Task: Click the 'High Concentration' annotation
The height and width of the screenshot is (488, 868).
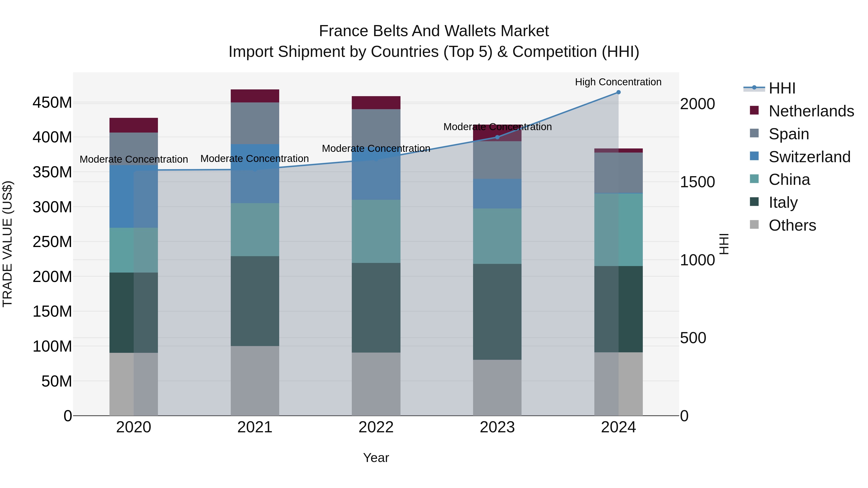Action: coord(618,82)
